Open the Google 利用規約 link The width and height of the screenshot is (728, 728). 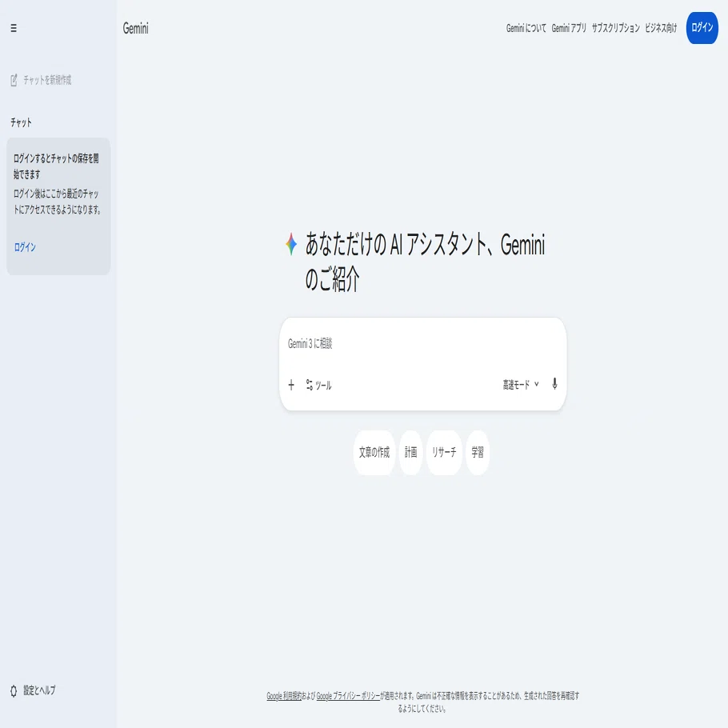pyautogui.click(x=284, y=696)
